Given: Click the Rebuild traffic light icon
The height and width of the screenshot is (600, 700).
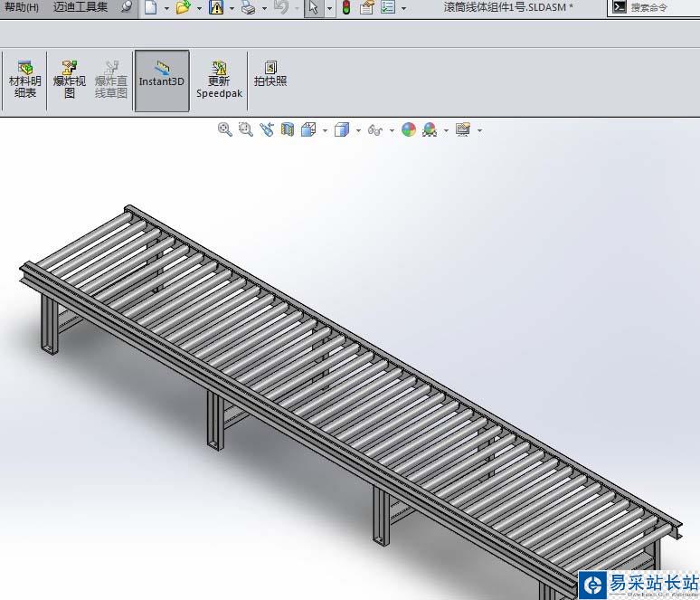Looking at the screenshot, I should pyautogui.click(x=346, y=7).
